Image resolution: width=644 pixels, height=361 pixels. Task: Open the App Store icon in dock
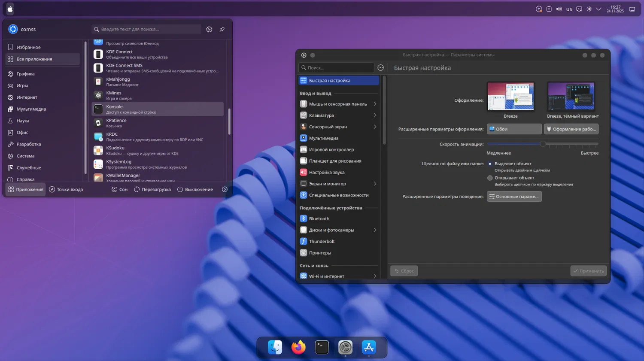coord(369,347)
